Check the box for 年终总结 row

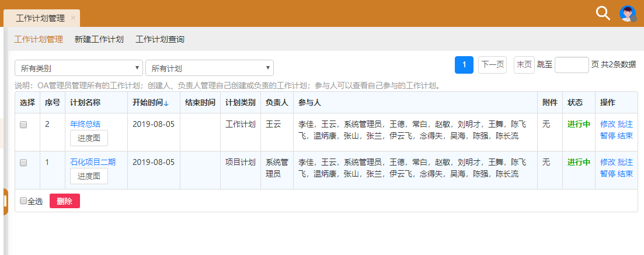(x=23, y=125)
